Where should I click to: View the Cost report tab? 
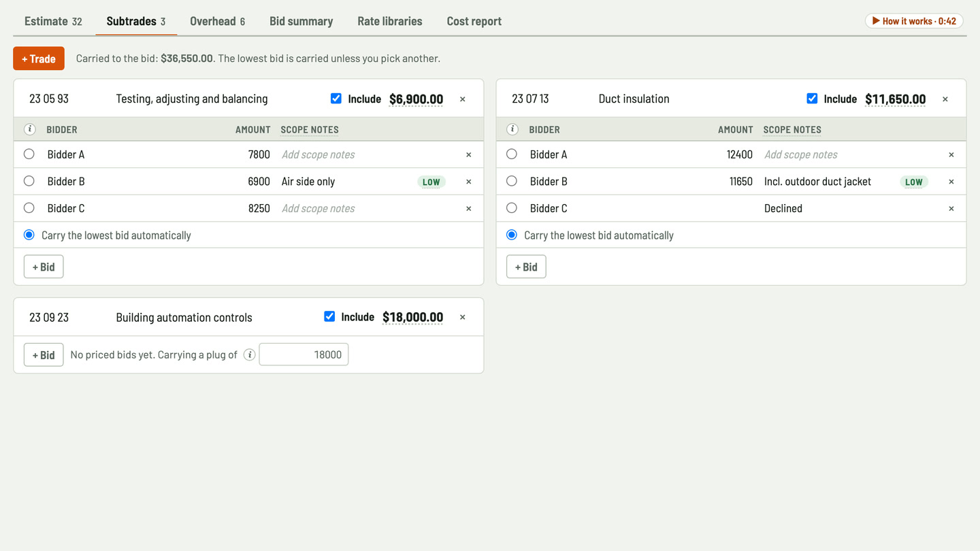[x=474, y=21]
